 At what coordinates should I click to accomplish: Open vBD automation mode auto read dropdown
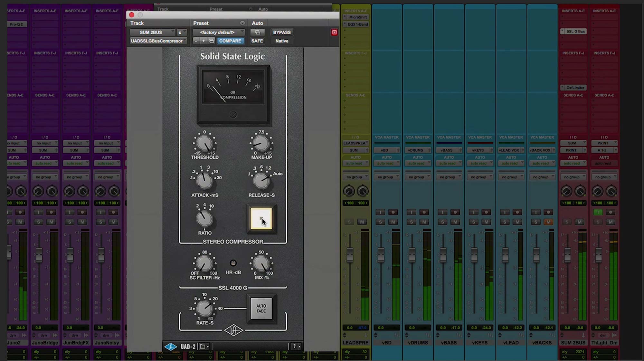click(x=387, y=163)
